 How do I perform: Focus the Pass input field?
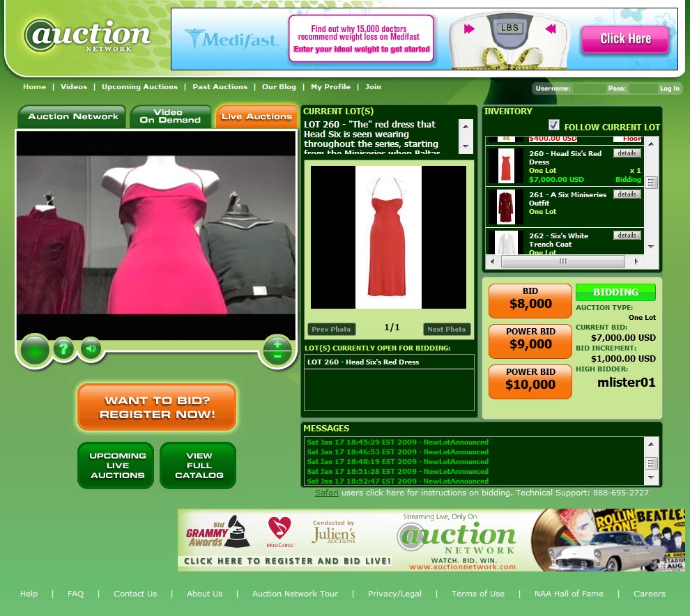pyautogui.click(x=643, y=88)
